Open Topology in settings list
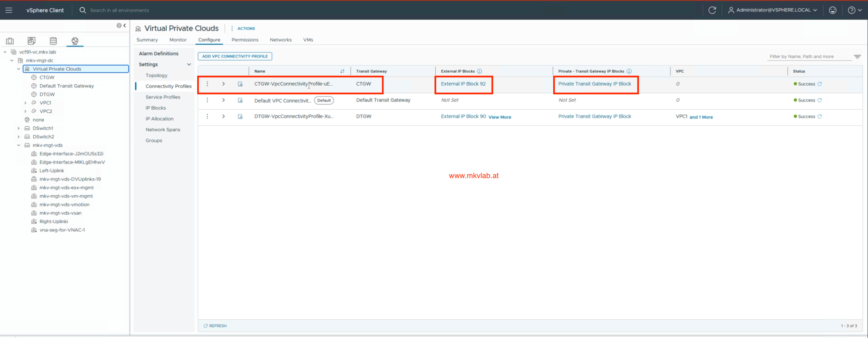868x338 pixels. (156, 75)
